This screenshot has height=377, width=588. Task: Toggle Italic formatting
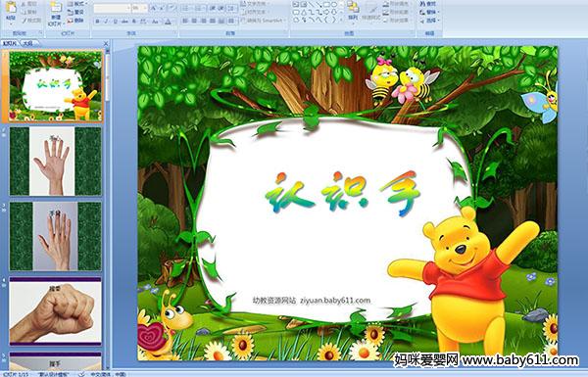click(106, 22)
